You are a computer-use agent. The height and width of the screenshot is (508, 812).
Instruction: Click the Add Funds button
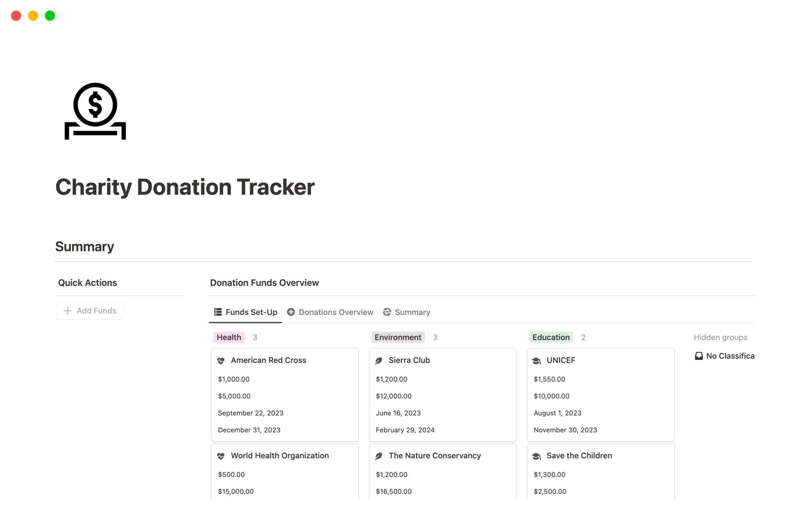[x=90, y=310]
